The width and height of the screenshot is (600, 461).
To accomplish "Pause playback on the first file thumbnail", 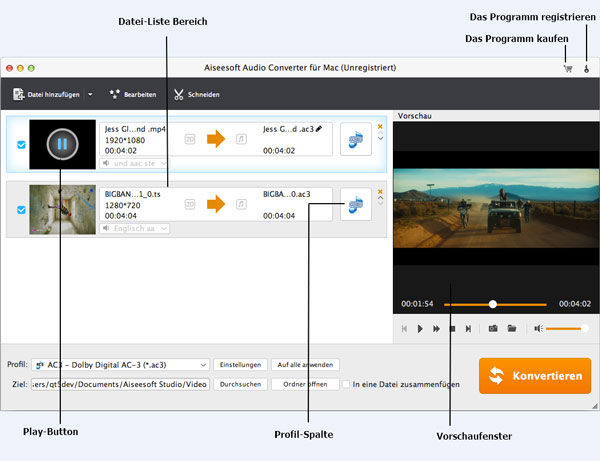I will pos(62,144).
